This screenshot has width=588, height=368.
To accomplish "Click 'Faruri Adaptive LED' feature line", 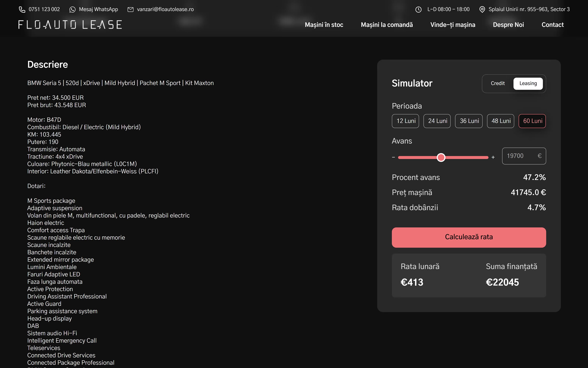I will tap(54, 274).
